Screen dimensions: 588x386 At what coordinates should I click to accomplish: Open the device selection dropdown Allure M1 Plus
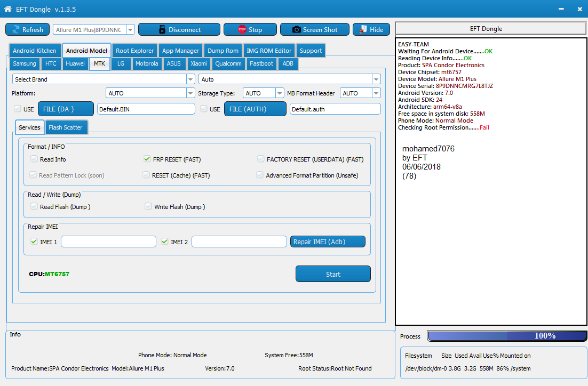click(131, 30)
